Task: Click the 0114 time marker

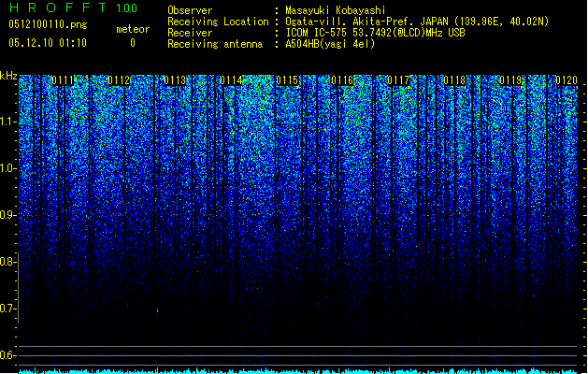Action: coord(231,80)
